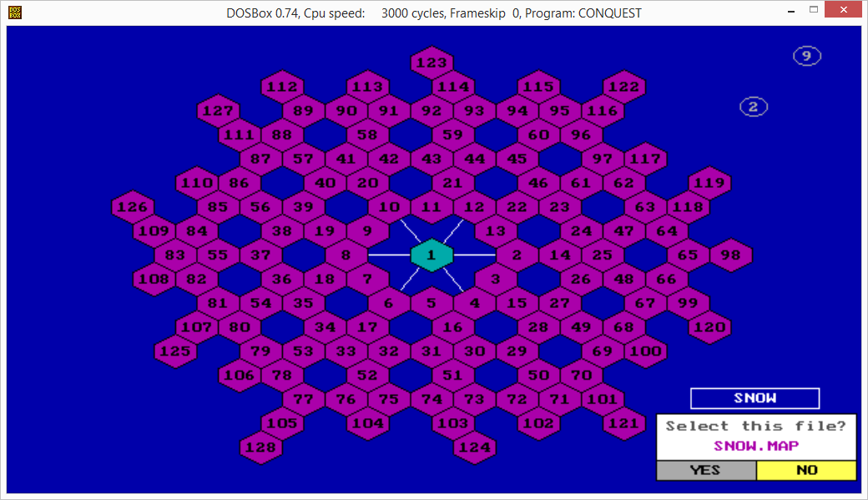
Task: Select hexagon territory 127
Action: [218, 111]
